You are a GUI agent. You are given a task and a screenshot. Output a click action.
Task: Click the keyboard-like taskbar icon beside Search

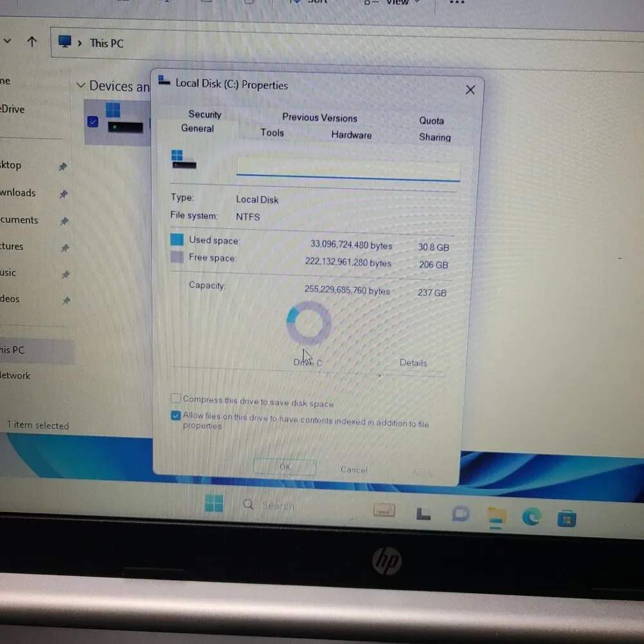pyautogui.click(x=384, y=510)
